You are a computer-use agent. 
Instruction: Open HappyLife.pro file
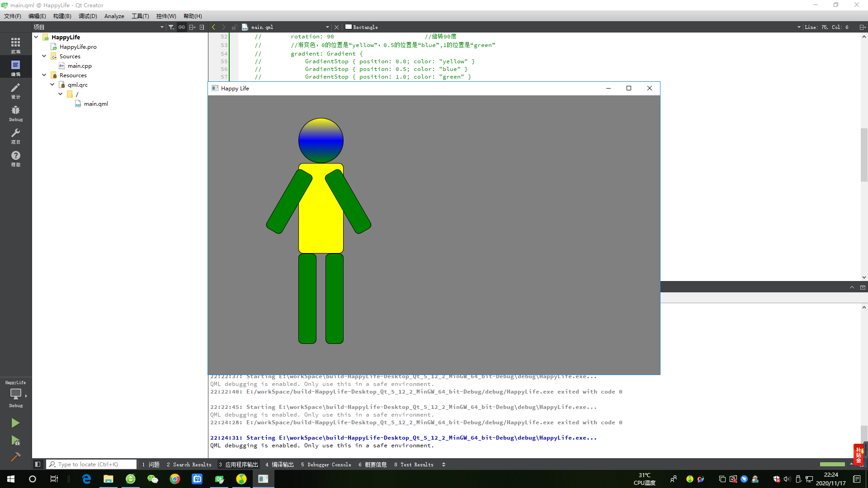(x=78, y=47)
